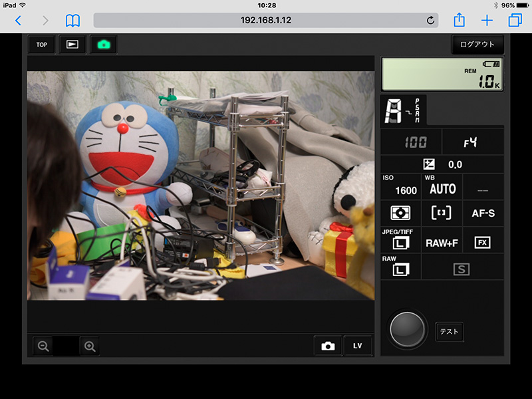Select the shutter speed 100 value
The width and height of the screenshot is (532, 399).
(x=411, y=142)
